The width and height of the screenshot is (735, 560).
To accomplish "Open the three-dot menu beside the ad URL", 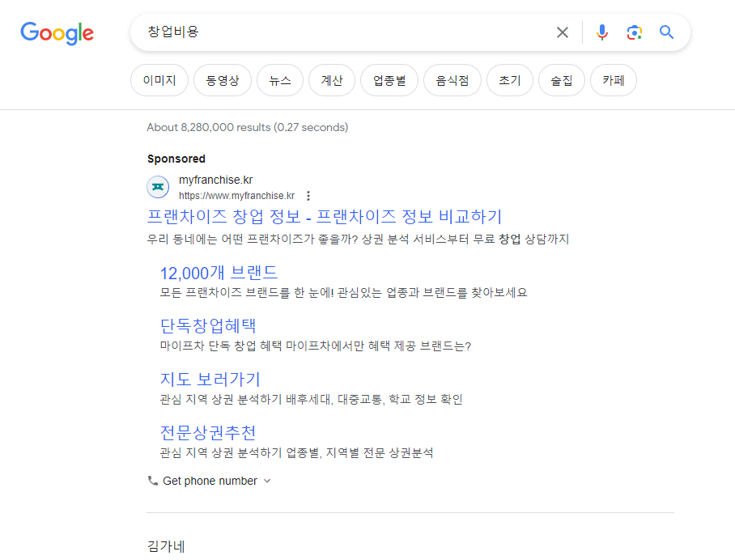I will 308,196.
